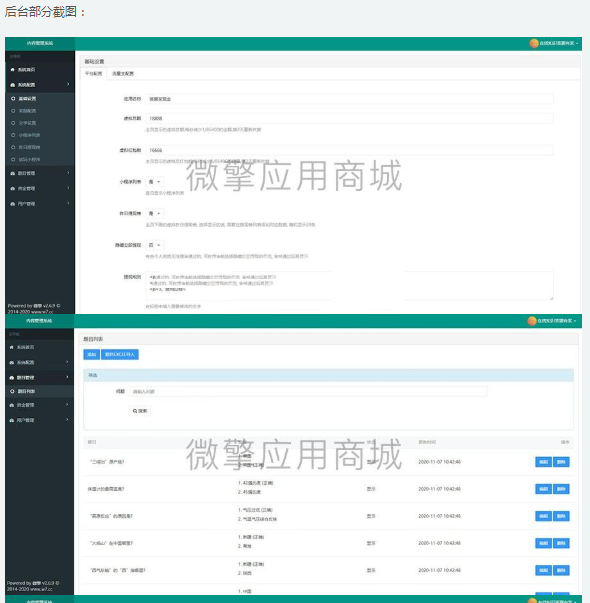The height and width of the screenshot is (603, 590).
Task: Click the "高原反应" question text in the table
Action: click(111, 516)
